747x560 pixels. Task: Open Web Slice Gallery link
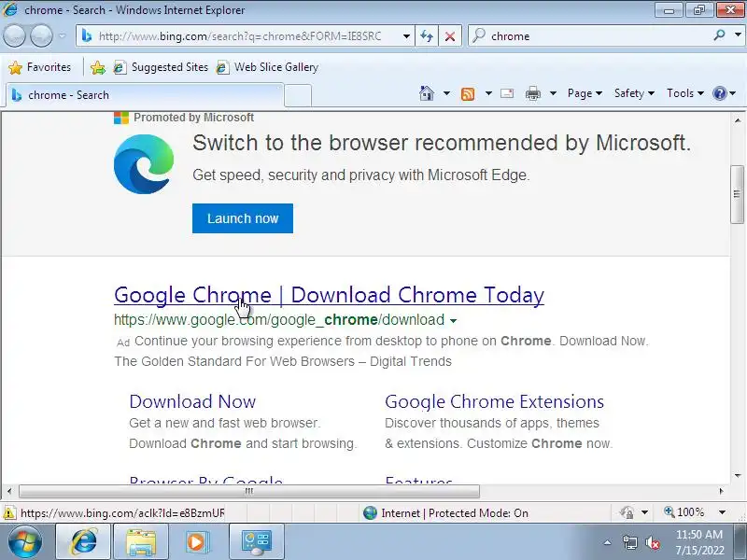[267, 67]
